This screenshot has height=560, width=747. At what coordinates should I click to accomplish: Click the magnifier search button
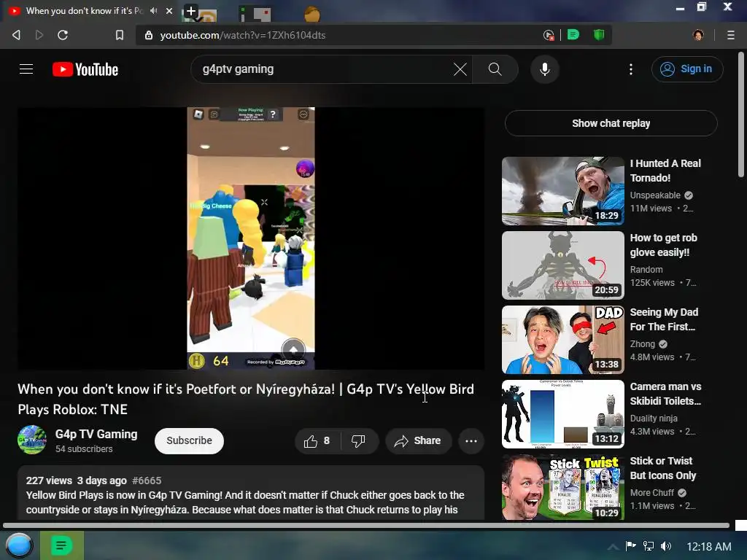pyautogui.click(x=495, y=69)
